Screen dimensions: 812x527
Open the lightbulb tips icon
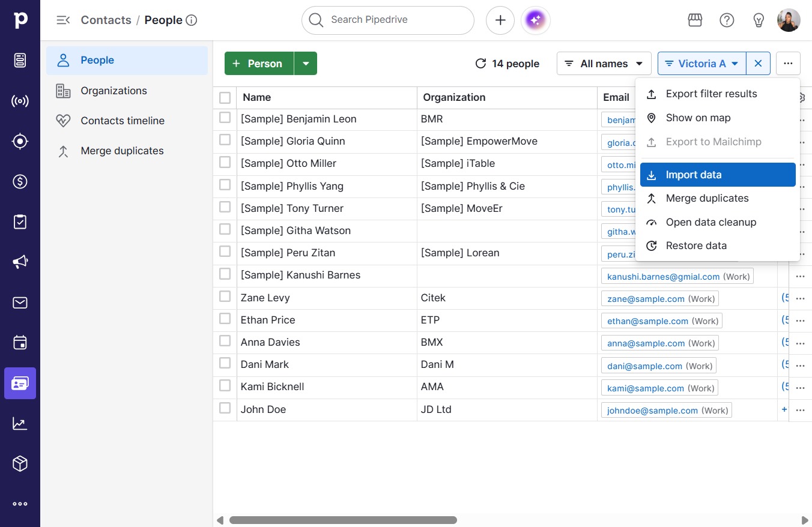click(x=759, y=20)
